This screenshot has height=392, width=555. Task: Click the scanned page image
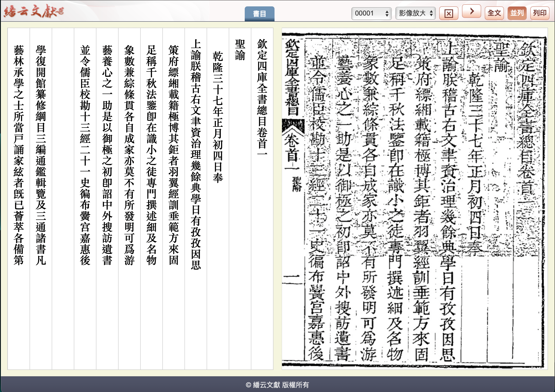pyautogui.click(x=414, y=198)
